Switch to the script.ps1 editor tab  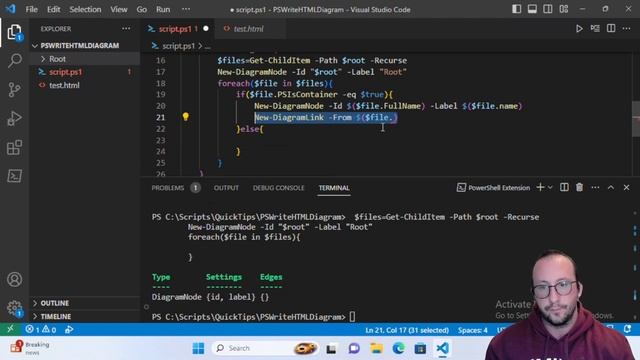[x=178, y=29]
